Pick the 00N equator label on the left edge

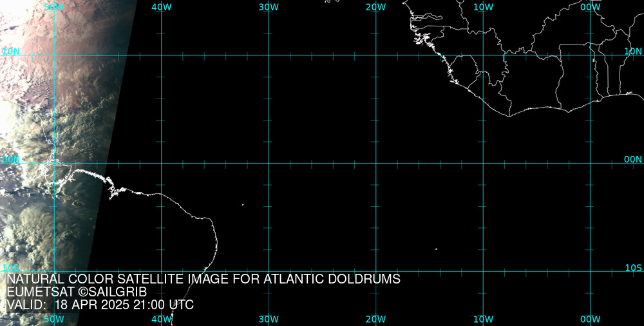click(11, 160)
